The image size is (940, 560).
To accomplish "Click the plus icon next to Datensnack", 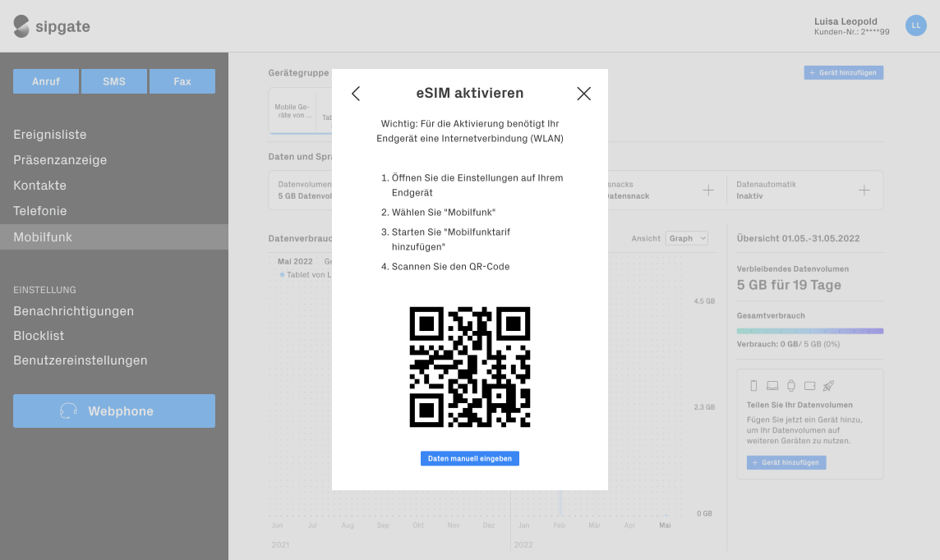I will (708, 190).
